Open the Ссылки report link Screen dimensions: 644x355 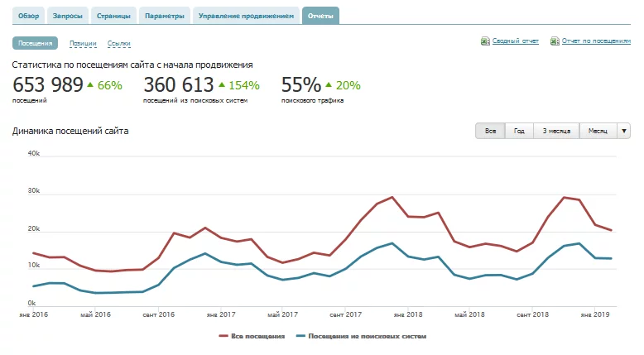pos(118,43)
